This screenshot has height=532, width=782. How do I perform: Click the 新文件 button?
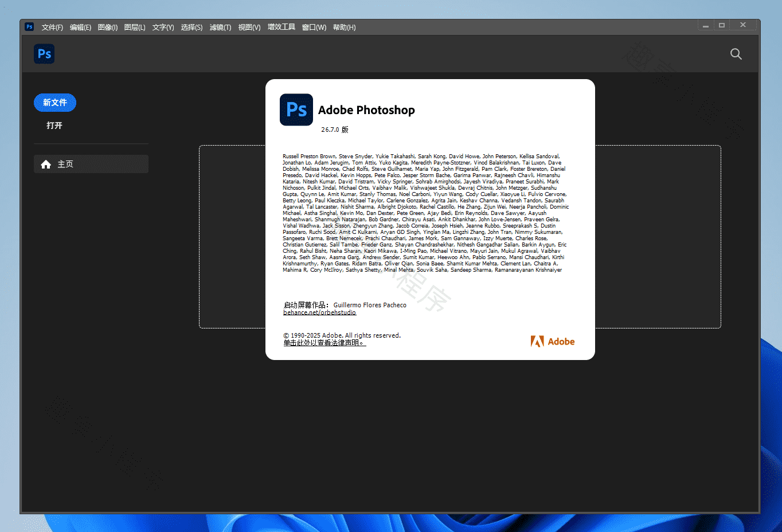pos(55,103)
